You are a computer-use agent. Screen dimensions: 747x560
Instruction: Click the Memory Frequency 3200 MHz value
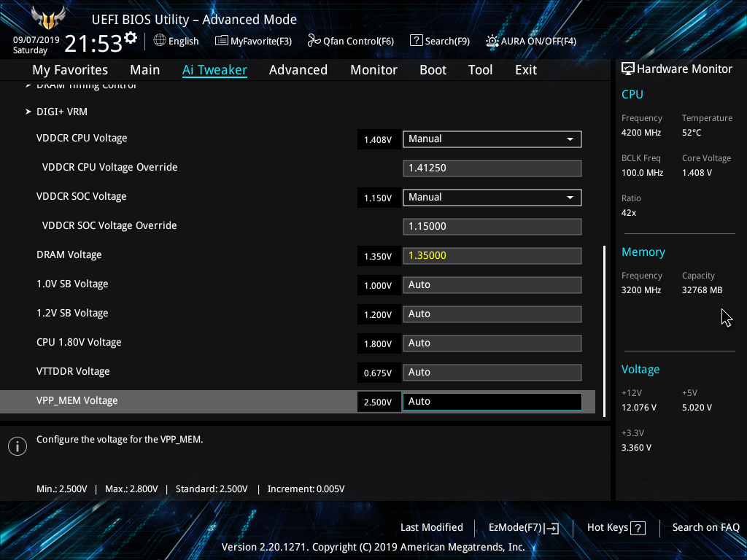(640, 290)
